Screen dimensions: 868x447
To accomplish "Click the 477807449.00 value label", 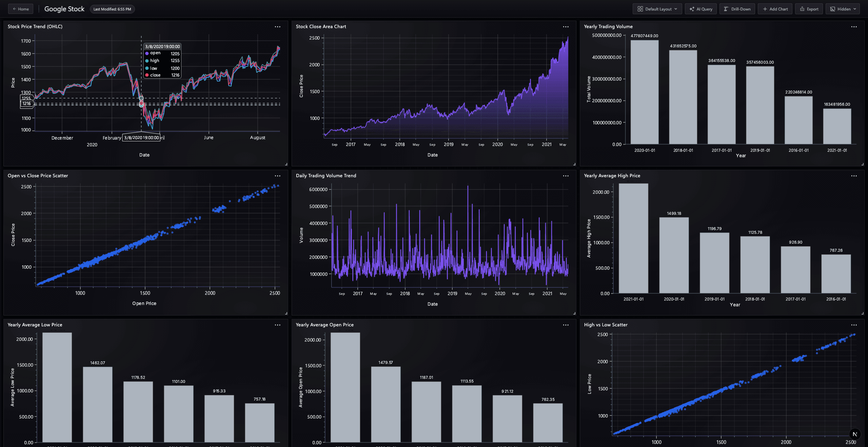I will pyautogui.click(x=644, y=36).
